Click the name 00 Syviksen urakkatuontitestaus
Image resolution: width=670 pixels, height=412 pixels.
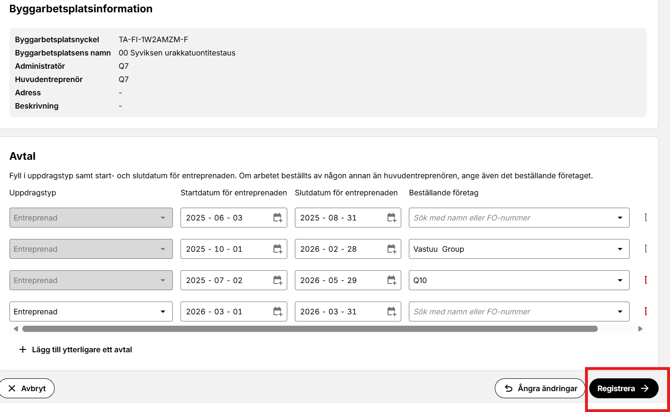(x=177, y=53)
